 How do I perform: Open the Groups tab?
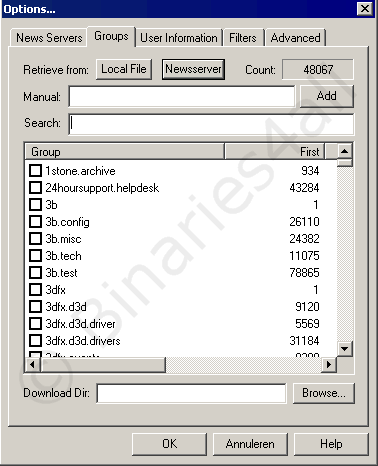click(111, 36)
